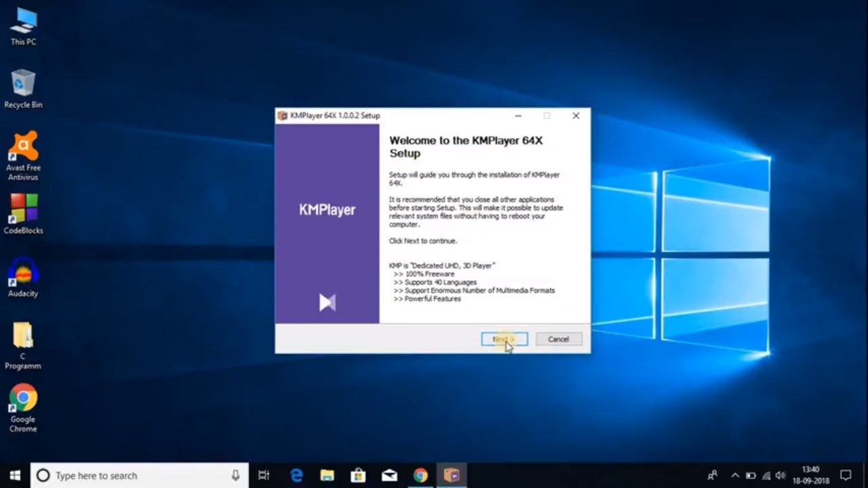Screen dimensions: 868x488
Task: Click Next in KMPlayer Setup
Action: click(504, 339)
